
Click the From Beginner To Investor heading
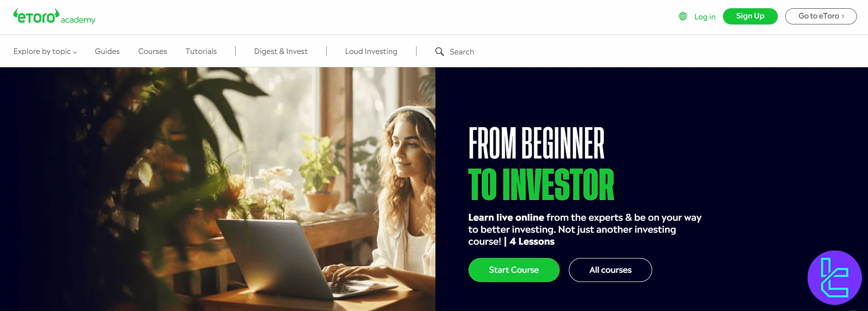[x=541, y=164]
